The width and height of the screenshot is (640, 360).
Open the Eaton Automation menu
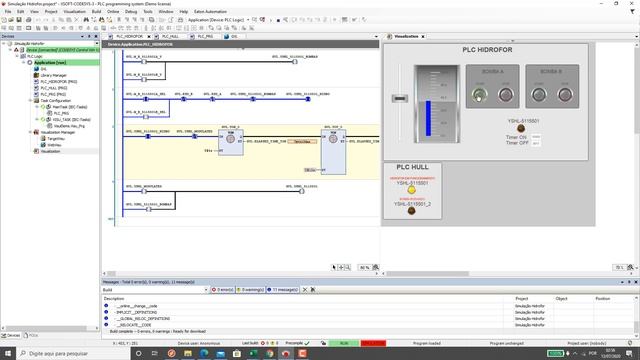(x=210, y=11)
